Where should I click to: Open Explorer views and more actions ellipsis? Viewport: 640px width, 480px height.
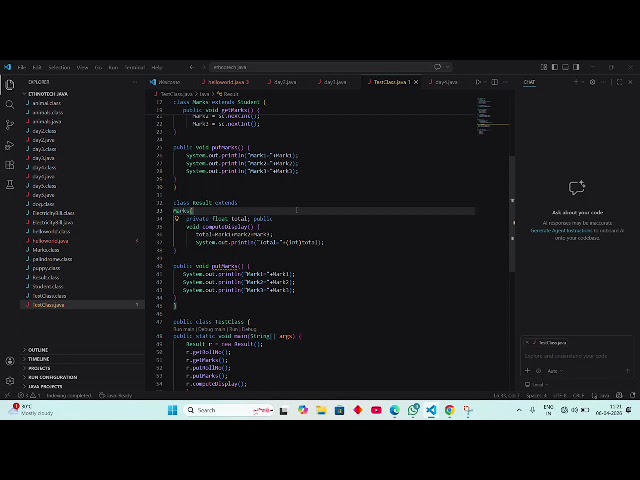pyautogui.click(x=135, y=82)
